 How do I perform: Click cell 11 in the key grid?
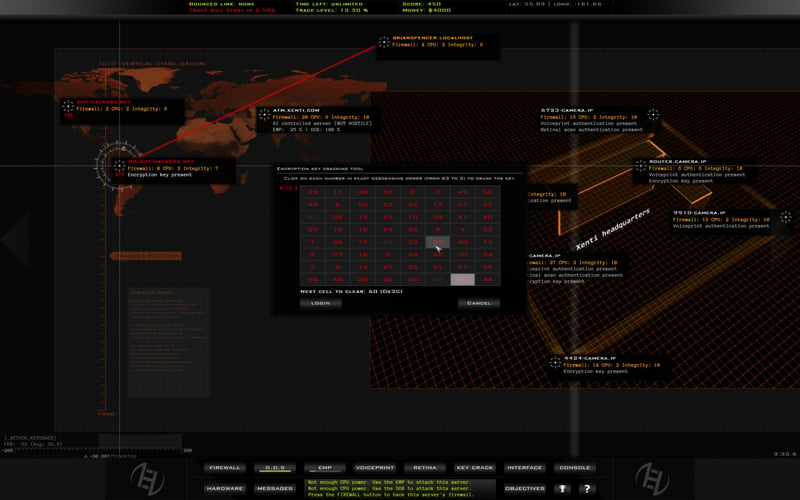coord(338,192)
